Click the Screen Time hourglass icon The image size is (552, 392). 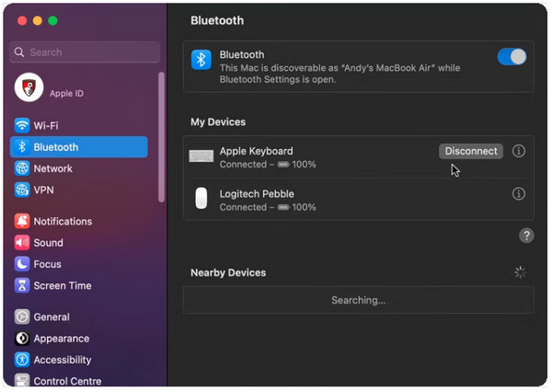(22, 285)
